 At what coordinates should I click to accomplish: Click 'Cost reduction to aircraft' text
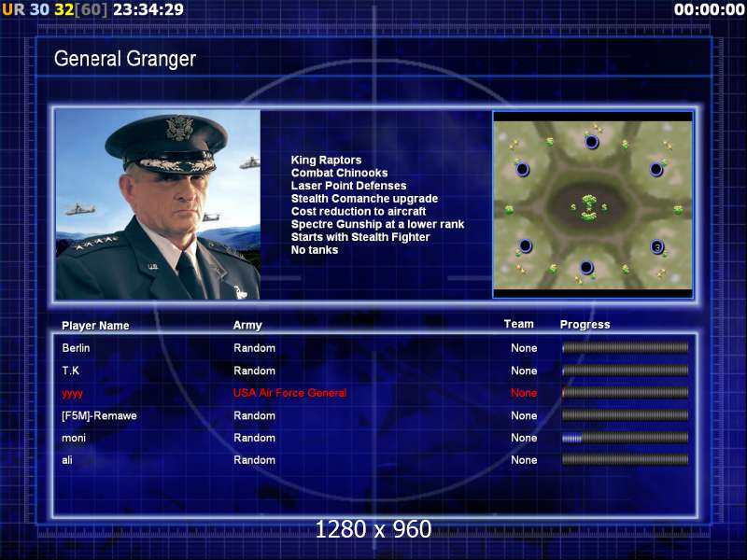(359, 212)
